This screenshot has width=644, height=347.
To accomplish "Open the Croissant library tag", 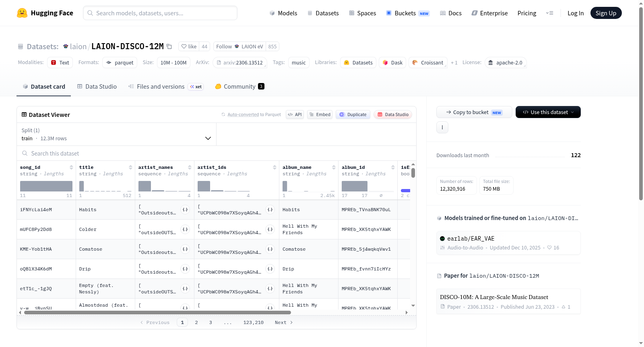I will (428, 62).
